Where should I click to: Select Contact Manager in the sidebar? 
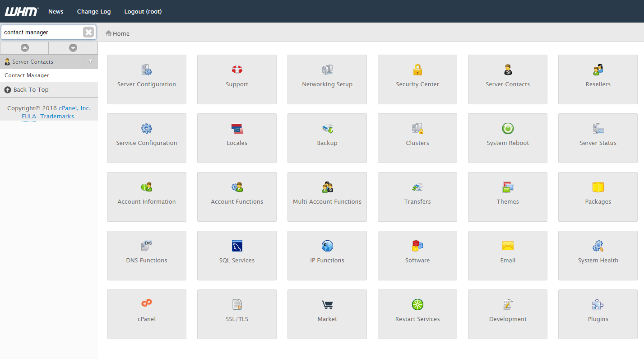click(27, 75)
